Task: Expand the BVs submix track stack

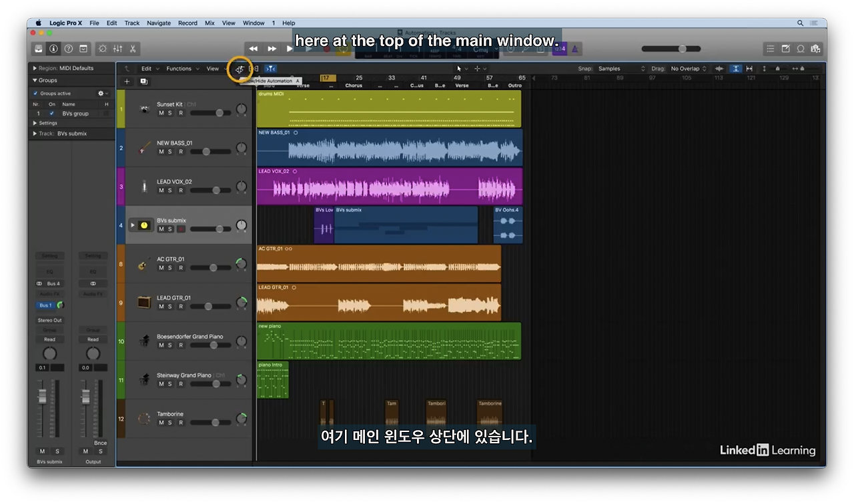Action: coord(132,225)
